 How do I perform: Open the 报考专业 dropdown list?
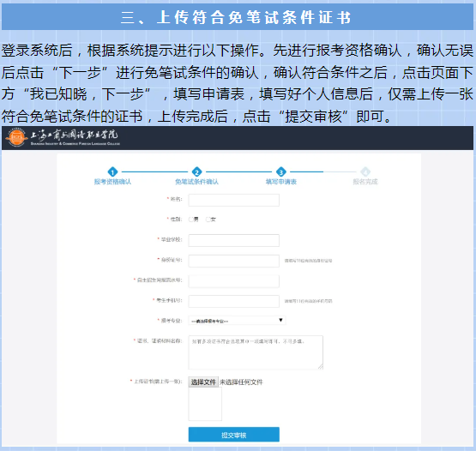point(237,321)
